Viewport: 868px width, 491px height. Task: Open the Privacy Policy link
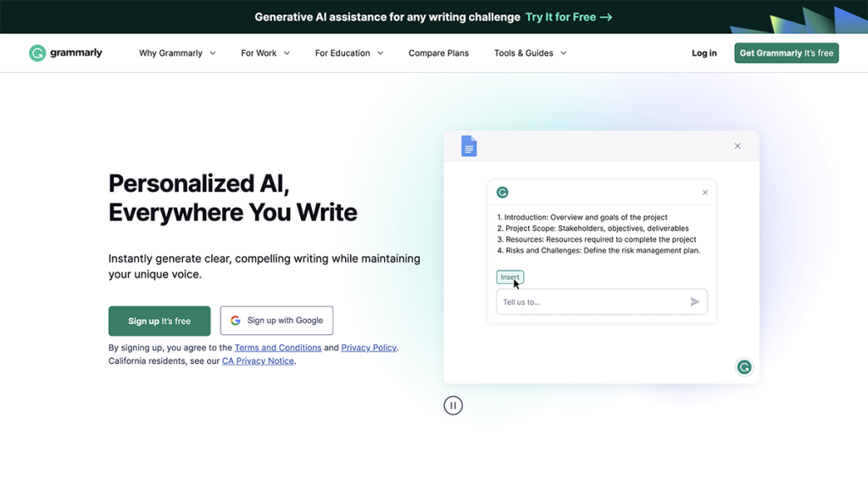[x=368, y=347]
